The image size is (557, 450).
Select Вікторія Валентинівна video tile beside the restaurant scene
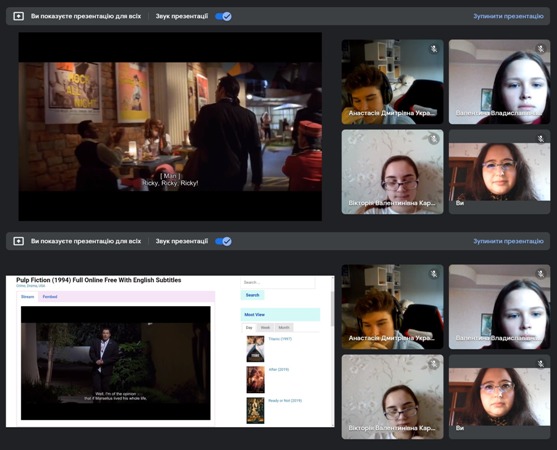point(393,172)
